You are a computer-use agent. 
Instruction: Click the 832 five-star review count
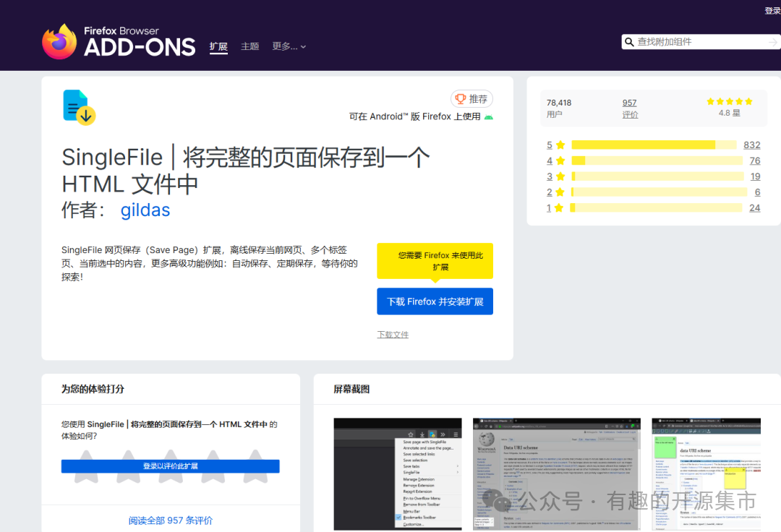point(751,145)
